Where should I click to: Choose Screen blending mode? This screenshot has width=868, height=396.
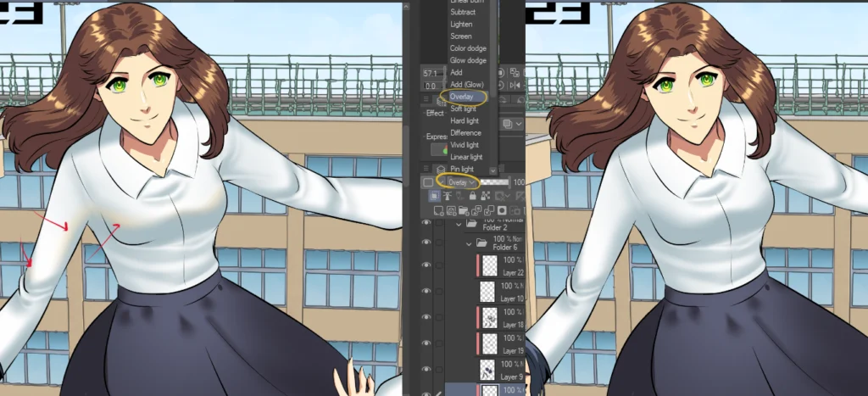[460, 36]
